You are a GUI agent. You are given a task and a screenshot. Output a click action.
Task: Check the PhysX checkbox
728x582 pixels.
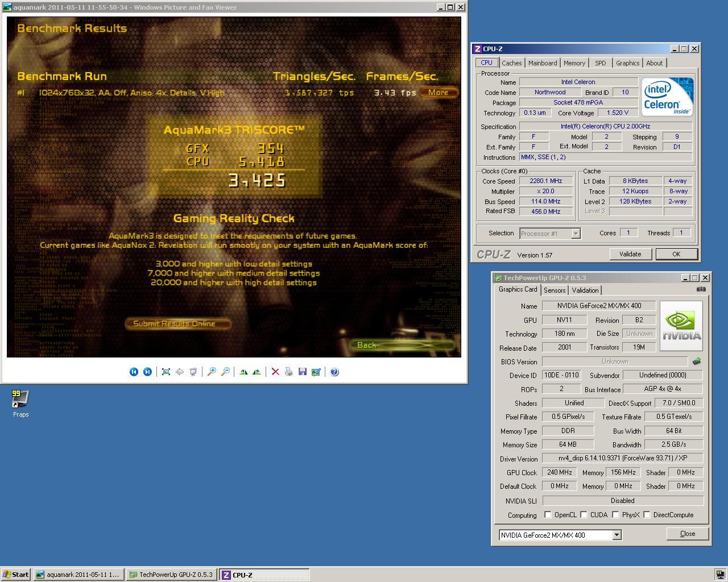tap(615, 515)
